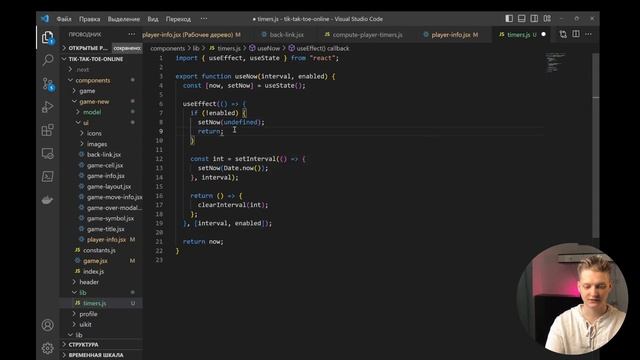640x360 pixels.
Task: Show hidden menu items via ellipsis
Action: 204,19
